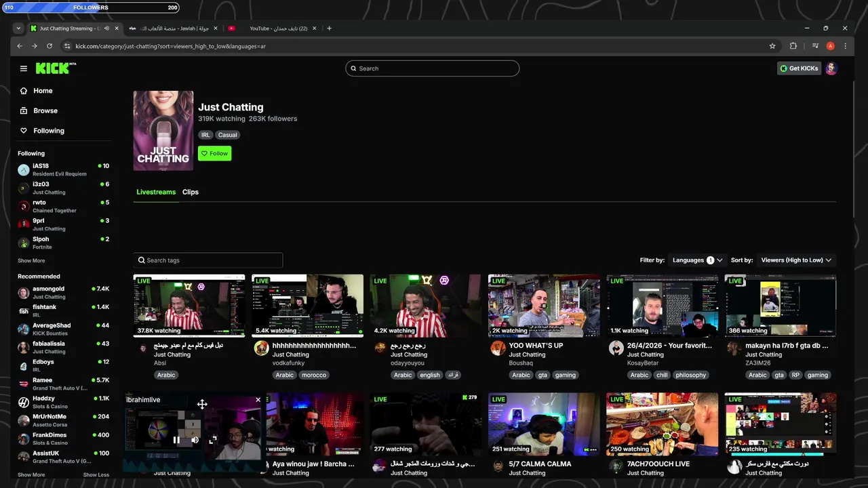The width and height of the screenshot is (868, 488).
Task: Open asmongold recommended channel
Action: tap(63, 293)
